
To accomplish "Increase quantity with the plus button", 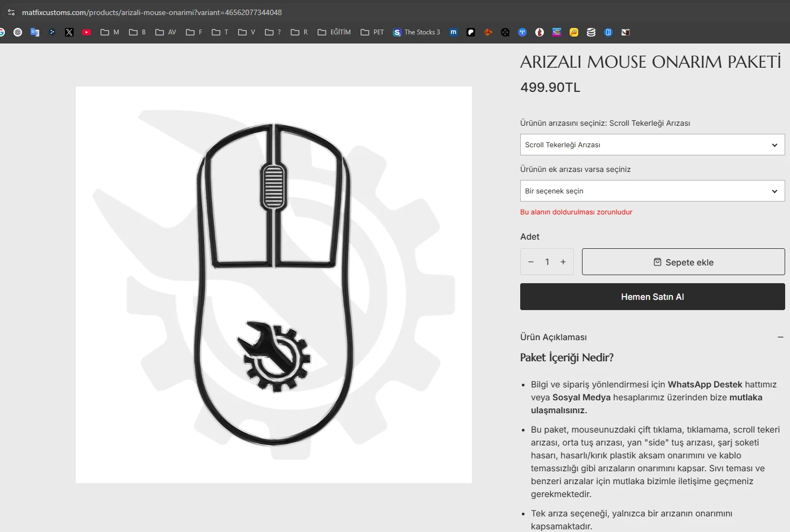I will tap(563, 262).
